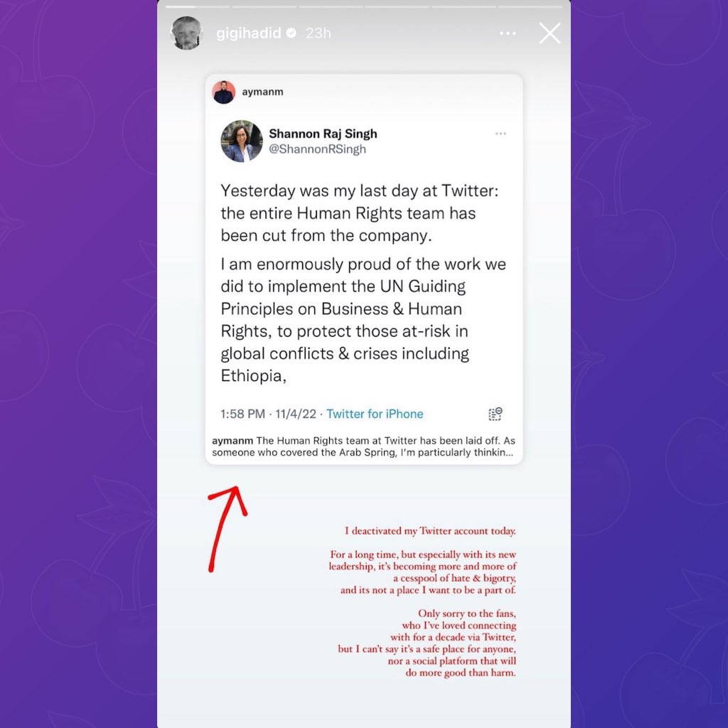Viewport: 728px width, 728px height.
Task: Click the Shannon Raj Singh display name
Action: tap(323, 134)
